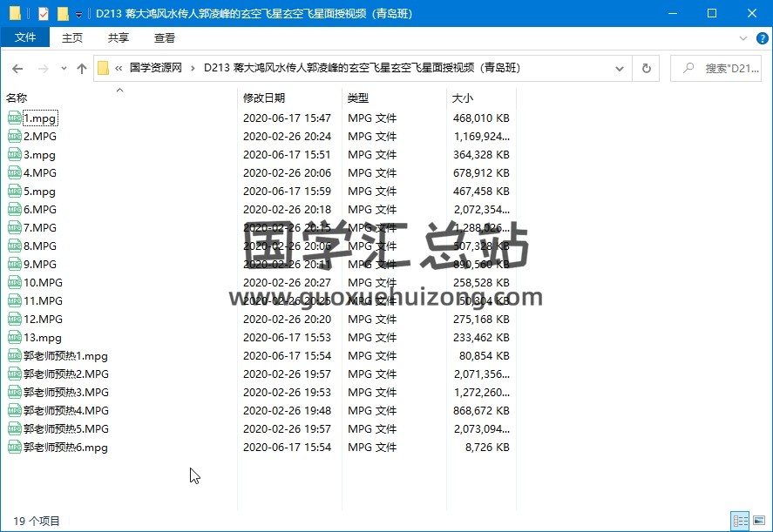Switch to details view icon in status bar
Viewport: 773px width, 532px height.
pos(741,521)
